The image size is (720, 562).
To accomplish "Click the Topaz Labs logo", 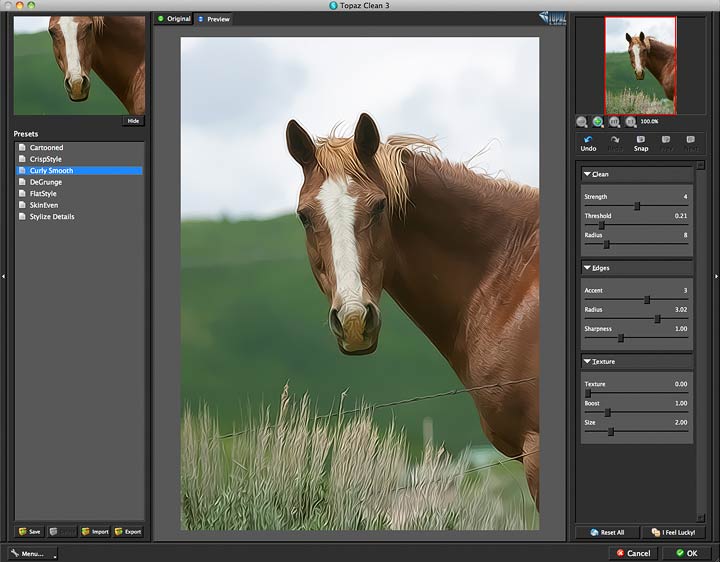I will tap(552, 18).
